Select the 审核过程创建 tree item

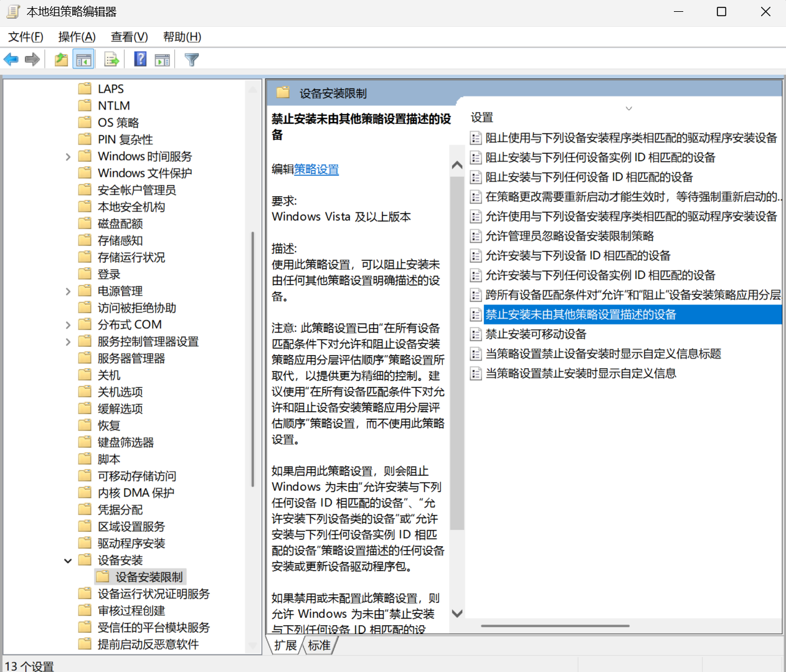pyautogui.click(x=131, y=610)
